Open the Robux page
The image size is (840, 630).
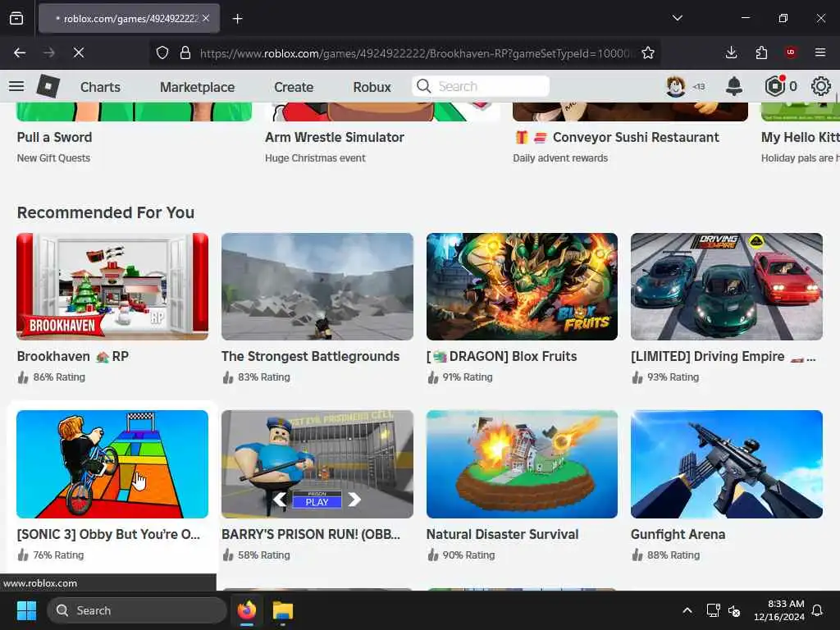click(x=372, y=87)
